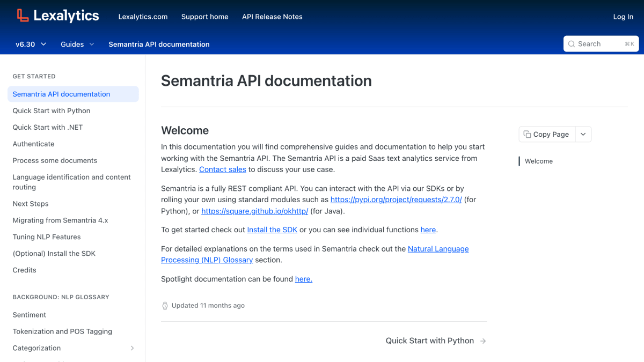Select Semantria API documentation in the sidebar
This screenshot has width=644, height=362.
[73, 94]
